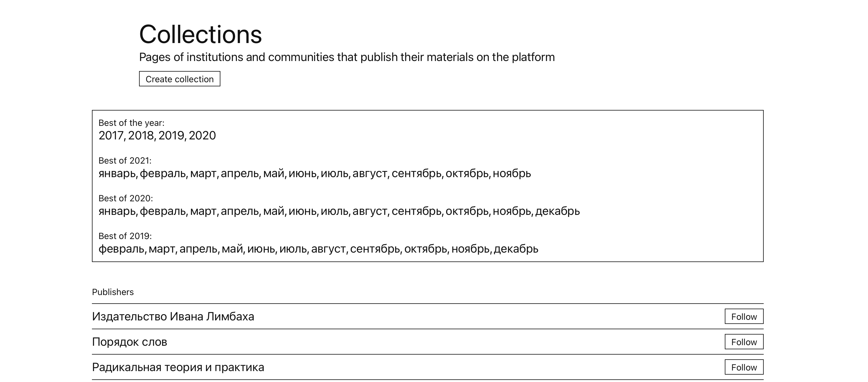Open август under Best of 2021
The width and height of the screenshot is (868, 382).
tap(370, 173)
